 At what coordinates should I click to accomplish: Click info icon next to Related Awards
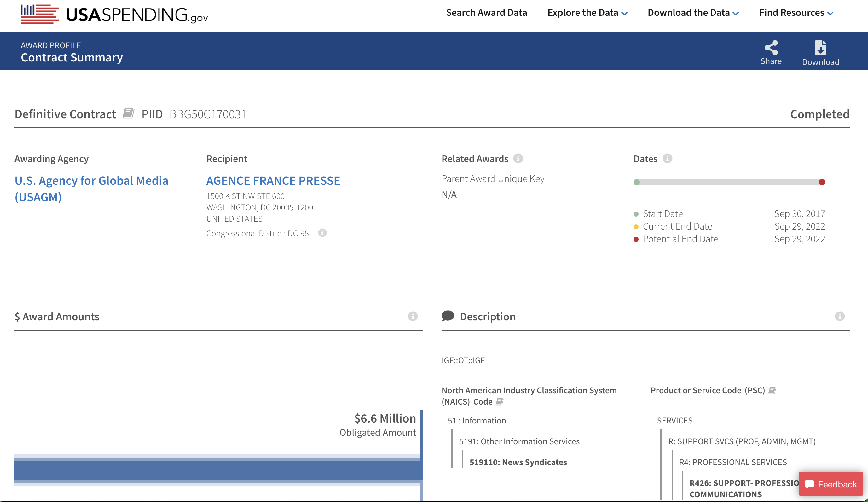pos(518,158)
